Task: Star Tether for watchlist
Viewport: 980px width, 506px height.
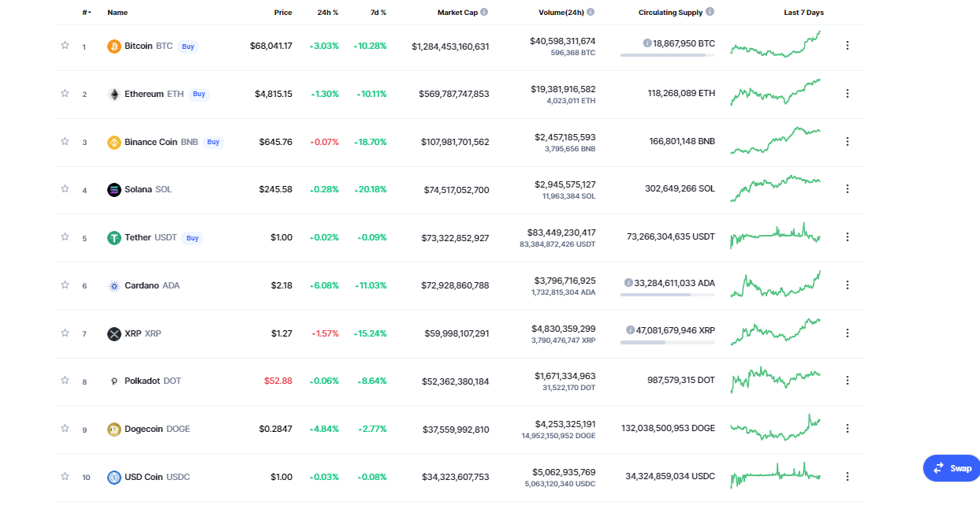Action: click(x=65, y=237)
